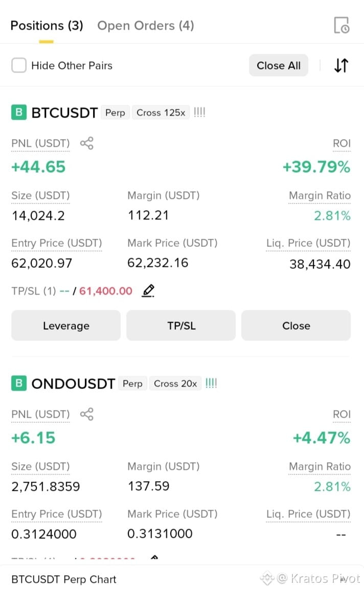This screenshot has width=364, height=591.
Task: Open the order history icon at top right
Action: coord(342,25)
